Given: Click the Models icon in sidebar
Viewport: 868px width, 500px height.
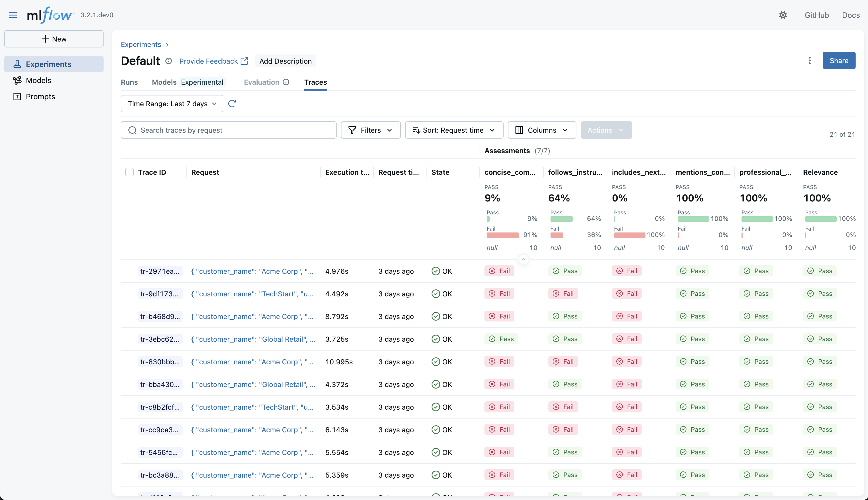Looking at the screenshot, I should [x=17, y=80].
